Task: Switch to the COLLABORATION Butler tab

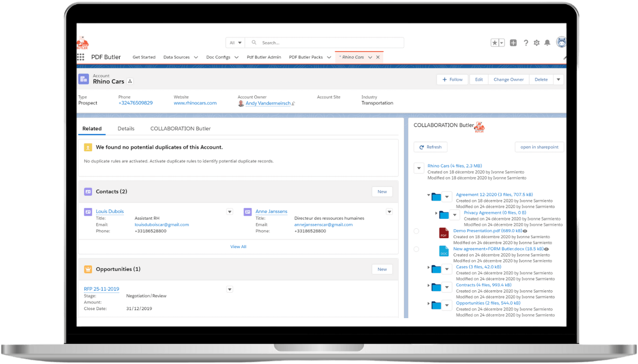Action: pos(180,129)
